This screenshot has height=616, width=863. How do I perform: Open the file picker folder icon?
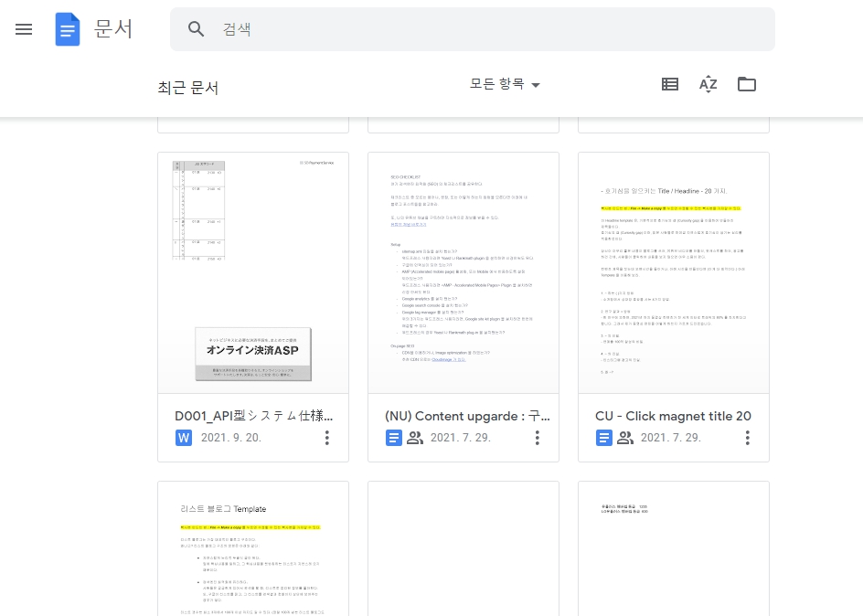point(747,84)
